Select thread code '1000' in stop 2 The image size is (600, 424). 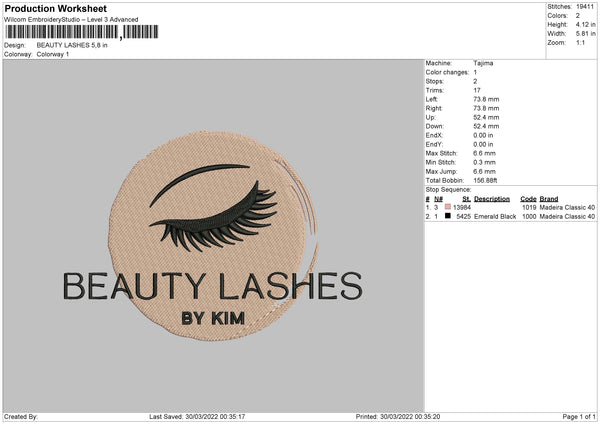[529, 217]
